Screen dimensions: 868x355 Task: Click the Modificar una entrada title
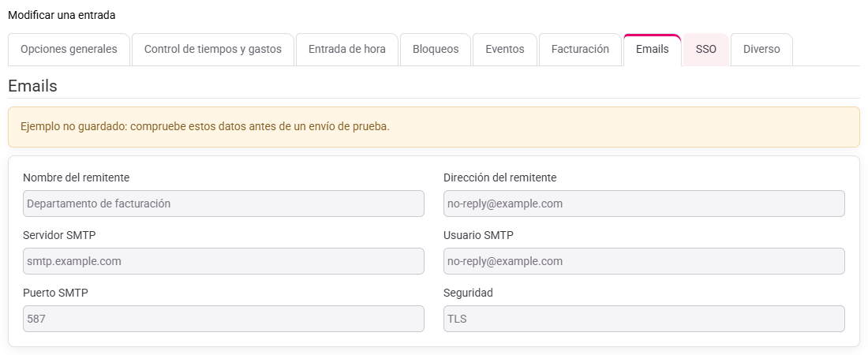(x=62, y=16)
